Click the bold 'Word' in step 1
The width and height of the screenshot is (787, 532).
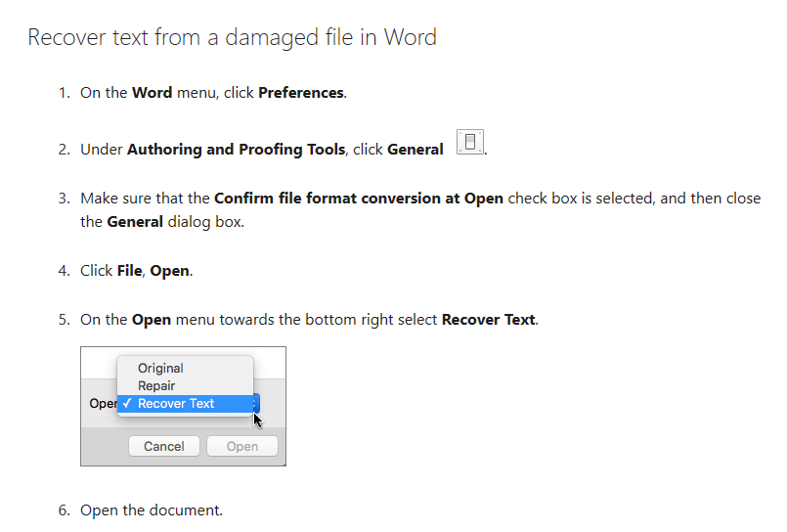[153, 93]
